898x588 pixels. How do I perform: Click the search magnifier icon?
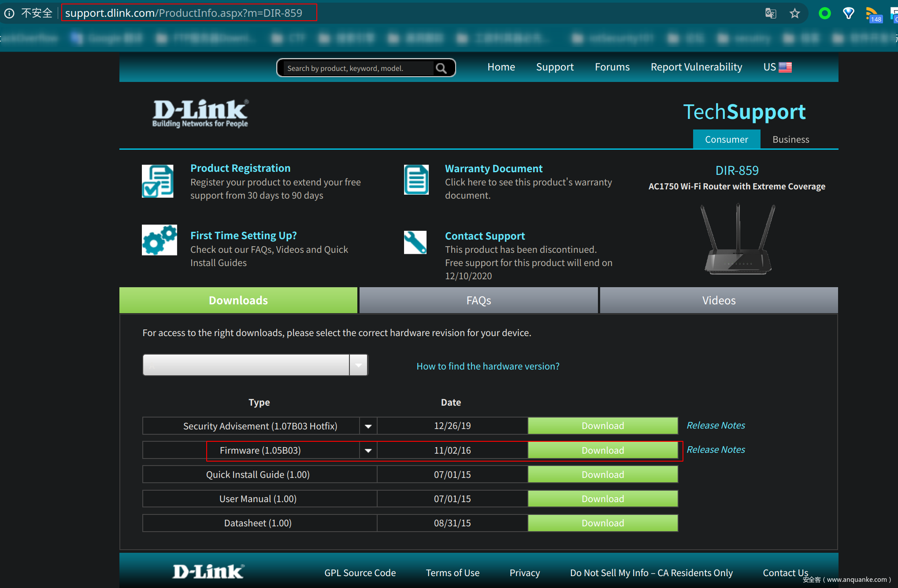(x=441, y=68)
